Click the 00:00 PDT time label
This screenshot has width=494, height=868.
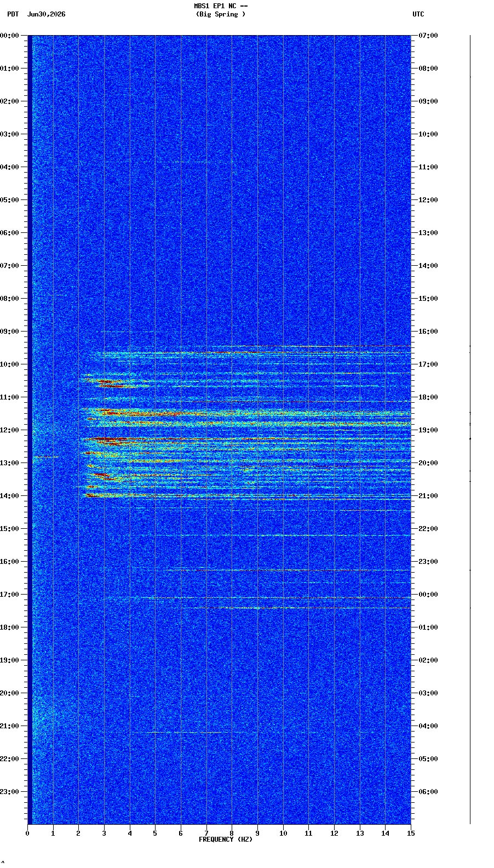(x=10, y=36)
